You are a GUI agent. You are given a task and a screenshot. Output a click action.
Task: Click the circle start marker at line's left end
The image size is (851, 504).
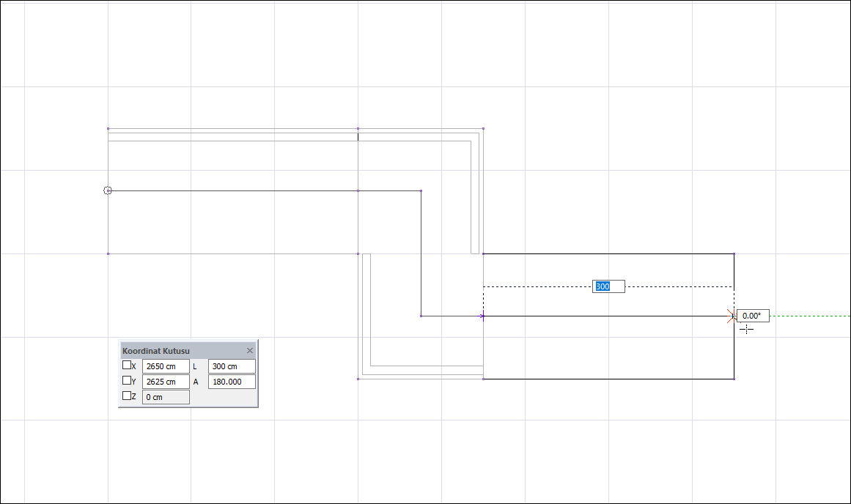[x=108, y=190]
